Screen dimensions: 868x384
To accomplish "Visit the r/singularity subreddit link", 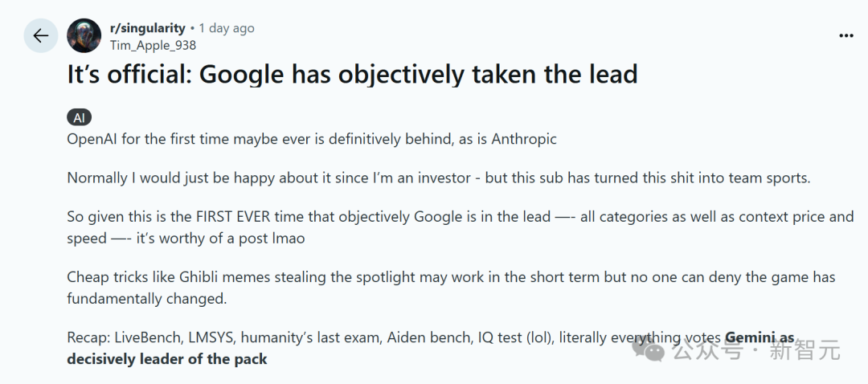I will pyautogui.click(x=147, y=27).
